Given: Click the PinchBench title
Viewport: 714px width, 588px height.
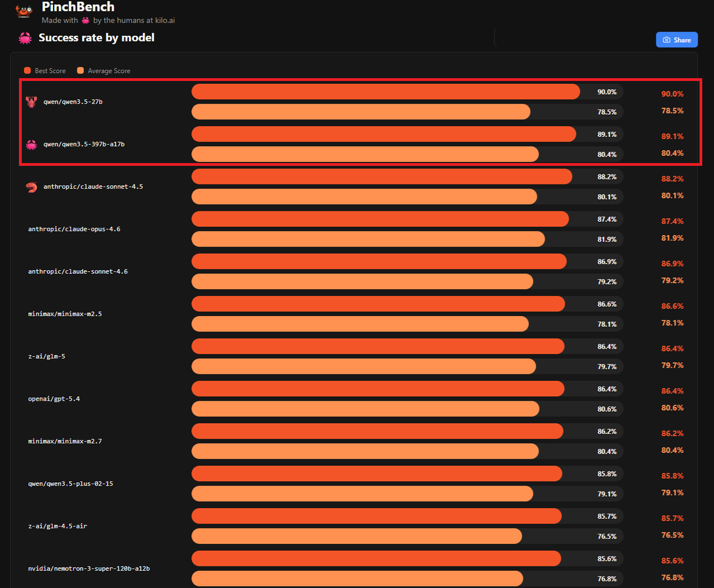Looking at the screenshot, I should click(x=78, y=7).
